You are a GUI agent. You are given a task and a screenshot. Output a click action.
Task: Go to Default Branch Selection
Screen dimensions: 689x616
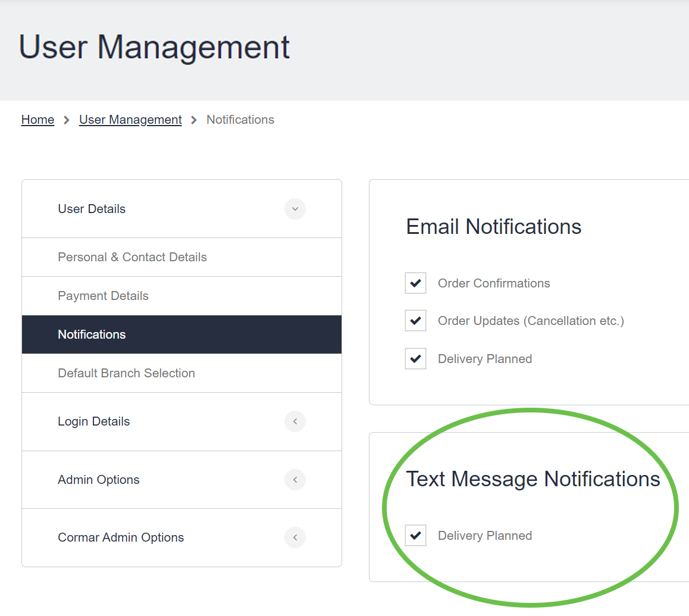(x=126, y=373)
